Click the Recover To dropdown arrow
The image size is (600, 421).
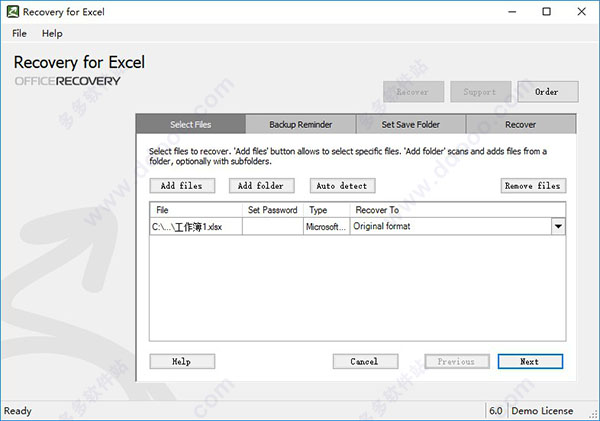coord(558,227)
